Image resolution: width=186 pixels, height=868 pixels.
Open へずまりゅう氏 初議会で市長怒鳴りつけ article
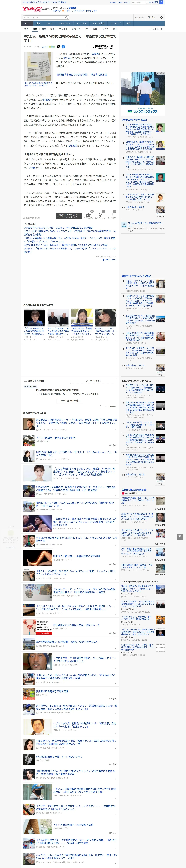tap(84, 725)
